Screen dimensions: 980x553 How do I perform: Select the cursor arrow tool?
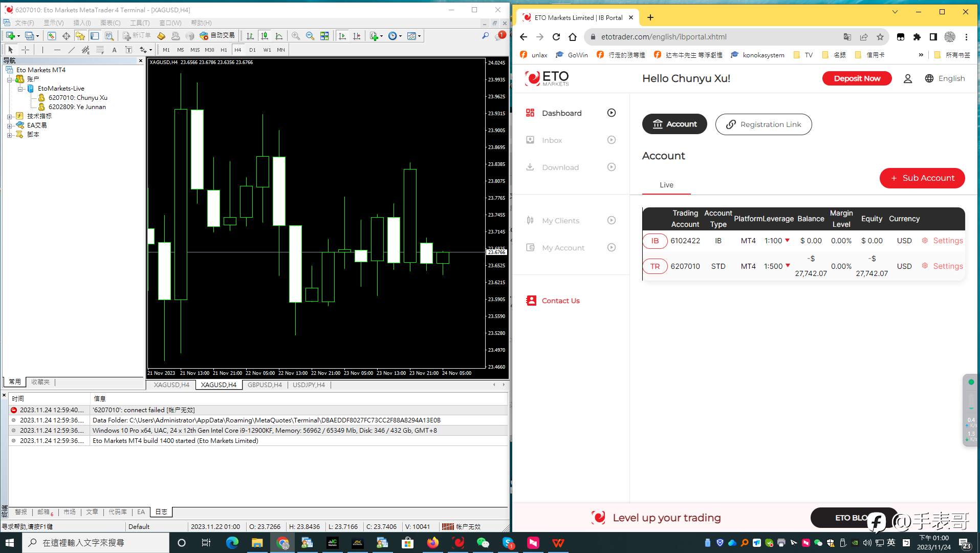tap(11, 50)
